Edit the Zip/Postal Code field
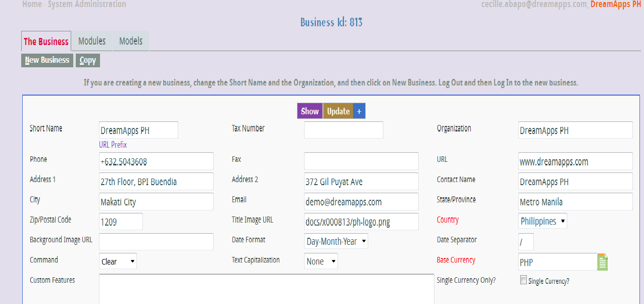Viewport: 644px width, 304px height. click(121, 222)
